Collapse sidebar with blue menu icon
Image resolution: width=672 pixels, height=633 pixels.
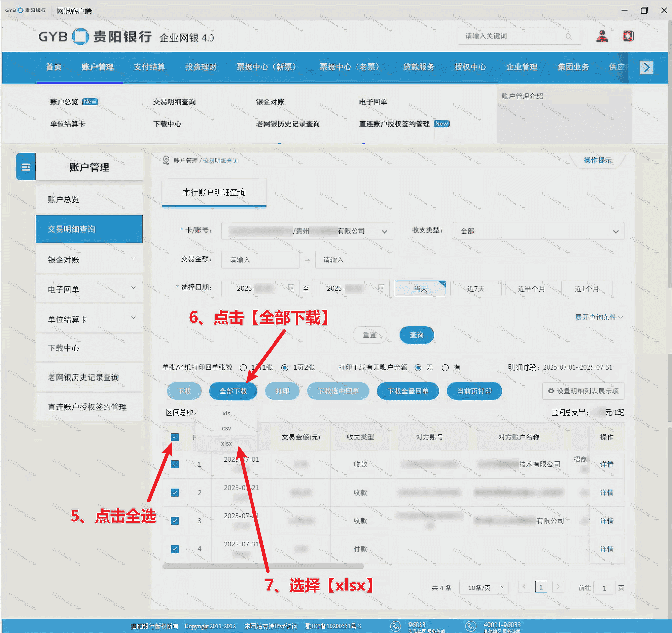coord(26,167)
